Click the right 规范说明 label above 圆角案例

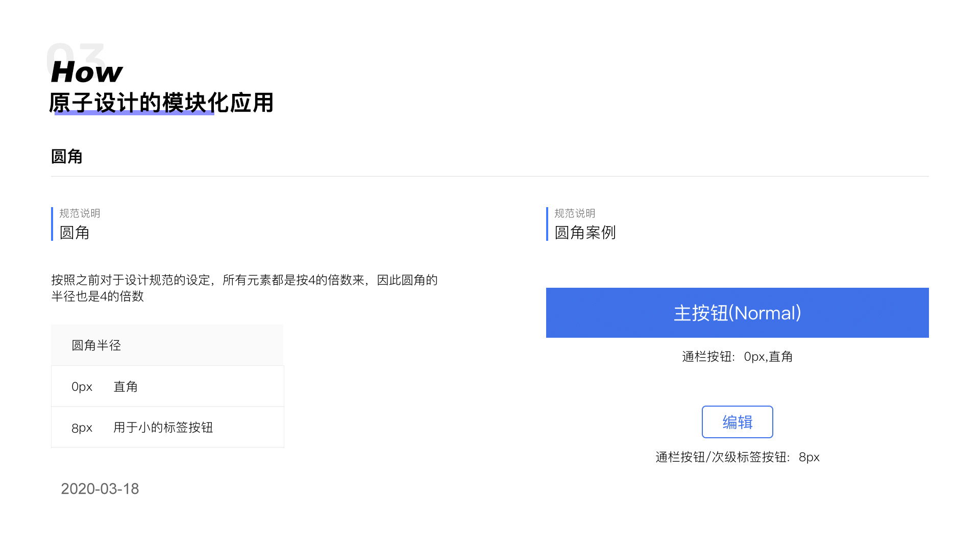coord(575,213)
